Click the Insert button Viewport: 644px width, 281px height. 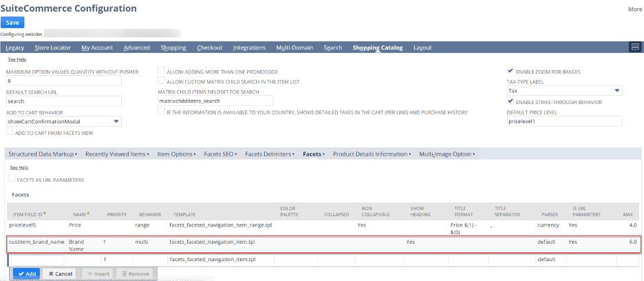click(x=98, y=273)
